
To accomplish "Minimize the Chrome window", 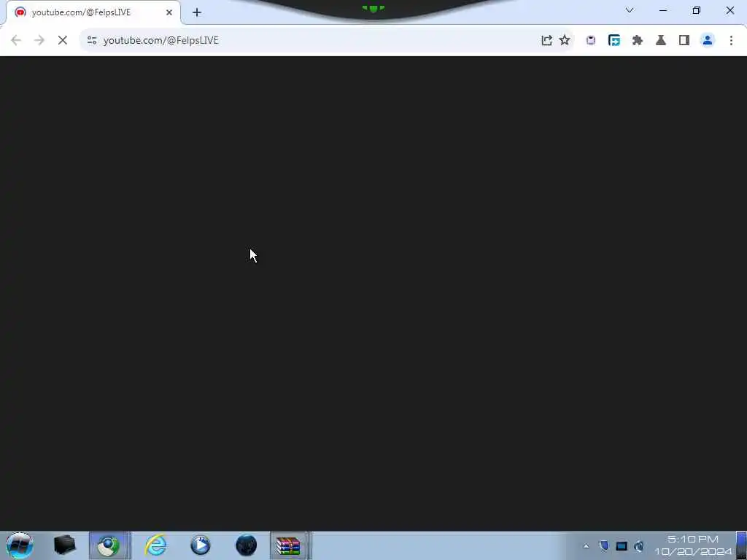I will 663,10.
